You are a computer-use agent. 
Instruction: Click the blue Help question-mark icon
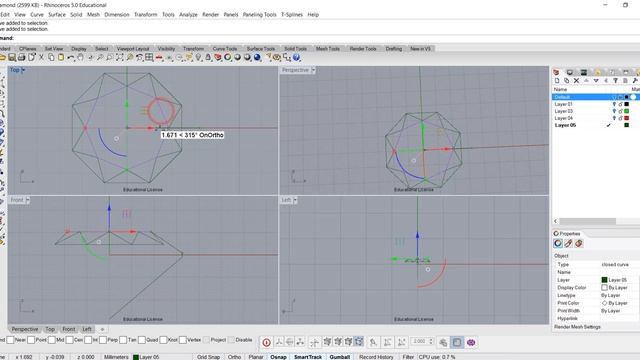(x=296, y=58)
